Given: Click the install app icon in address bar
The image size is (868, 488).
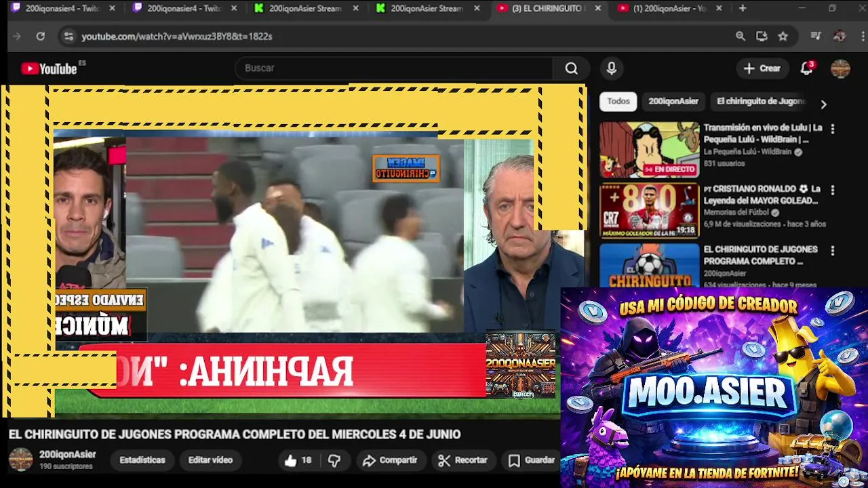Looking at the screenshot, I should tap(762, 37).
